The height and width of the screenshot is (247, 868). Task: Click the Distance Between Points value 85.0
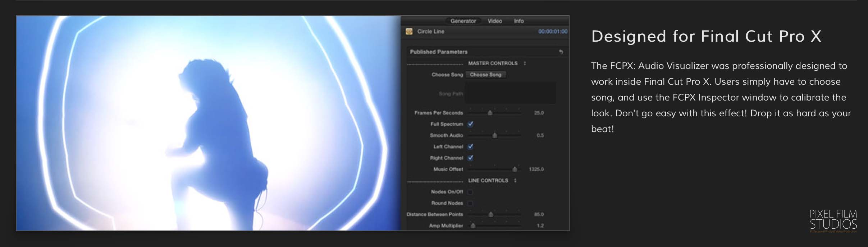539,214
